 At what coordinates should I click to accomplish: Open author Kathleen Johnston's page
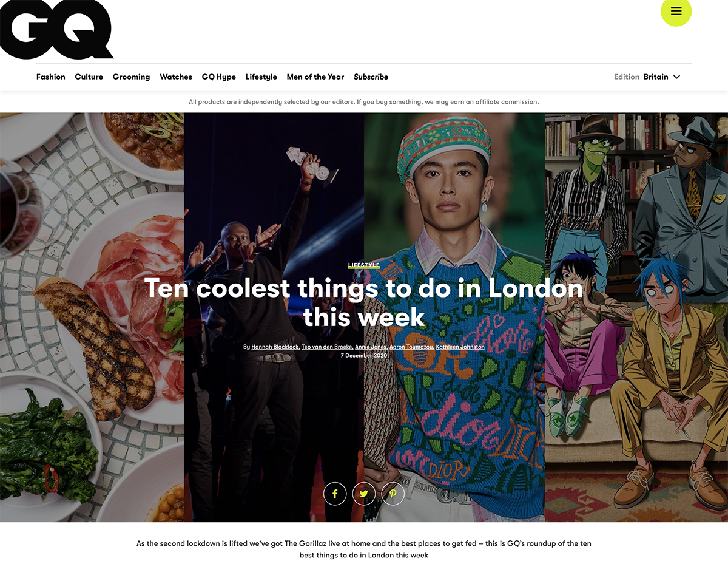(x=460, y=347)
